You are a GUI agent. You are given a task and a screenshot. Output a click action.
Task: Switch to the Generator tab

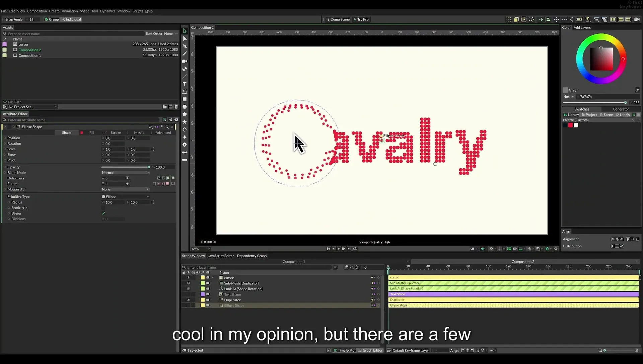tap(621, 109)
